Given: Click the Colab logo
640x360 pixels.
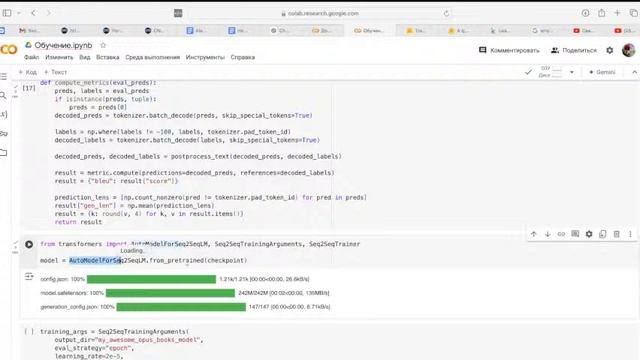Looking at the screenshot, I should [9, 50].
